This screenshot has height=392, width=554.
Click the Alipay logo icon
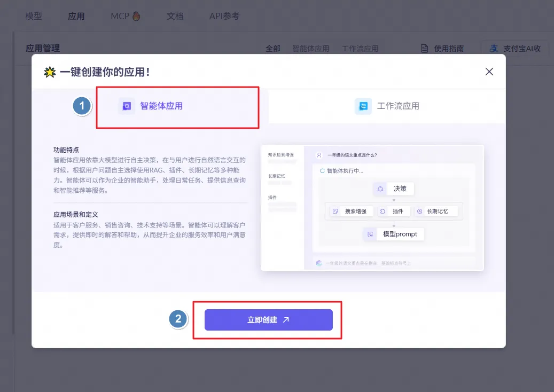tap(494, 49)
